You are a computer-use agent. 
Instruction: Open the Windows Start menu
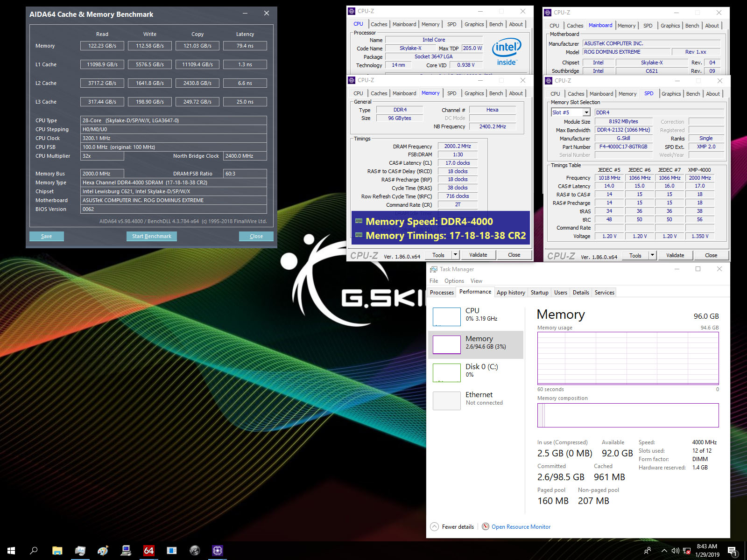click(x=11, y=551)
